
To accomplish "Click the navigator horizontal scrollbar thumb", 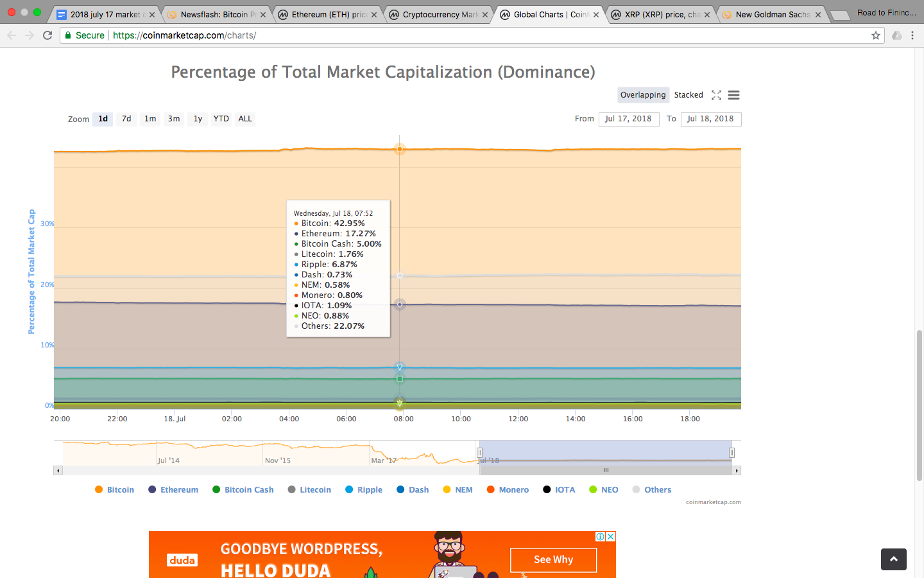I will [606, 471].
